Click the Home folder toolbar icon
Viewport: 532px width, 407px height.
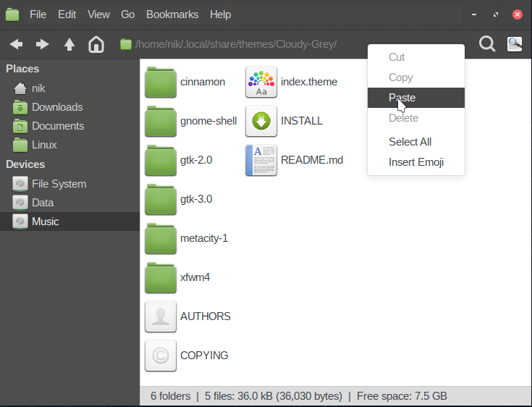pos(96,45)
